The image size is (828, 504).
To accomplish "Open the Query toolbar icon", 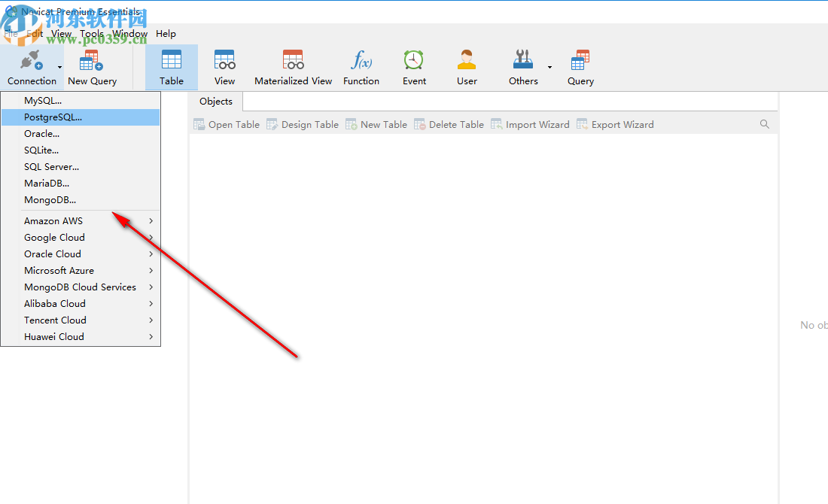I will tap(580, 59).
